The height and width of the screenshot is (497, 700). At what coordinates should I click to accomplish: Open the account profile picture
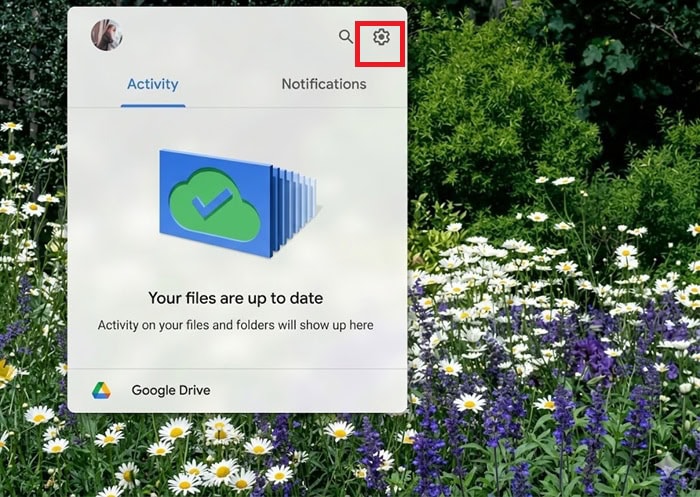click(x=107, y=35)
